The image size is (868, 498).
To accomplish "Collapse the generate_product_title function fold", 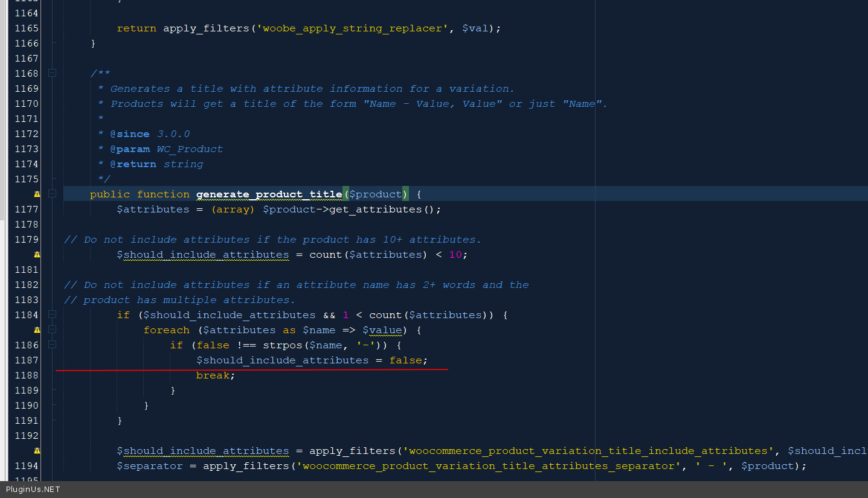I will coord(53,194).
